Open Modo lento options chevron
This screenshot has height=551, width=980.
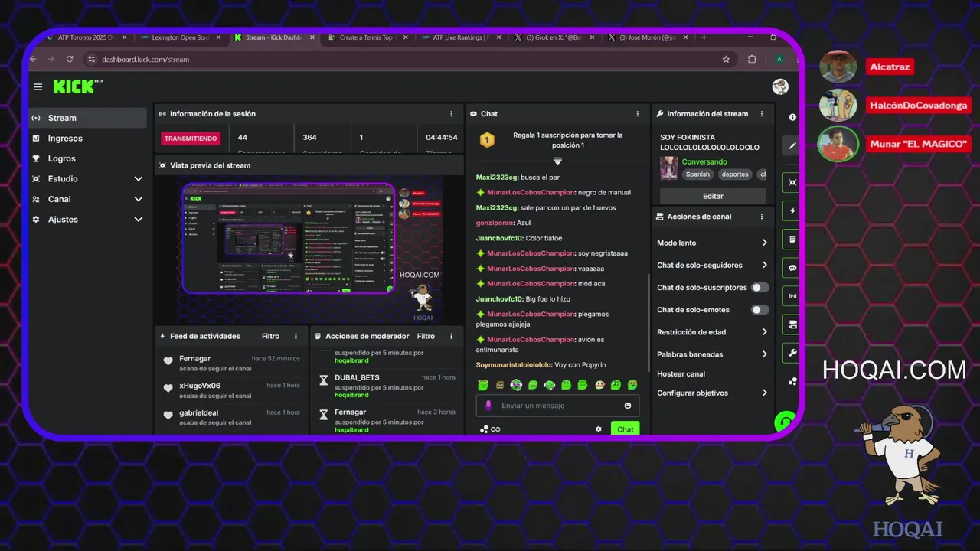[x=764, y=243]
